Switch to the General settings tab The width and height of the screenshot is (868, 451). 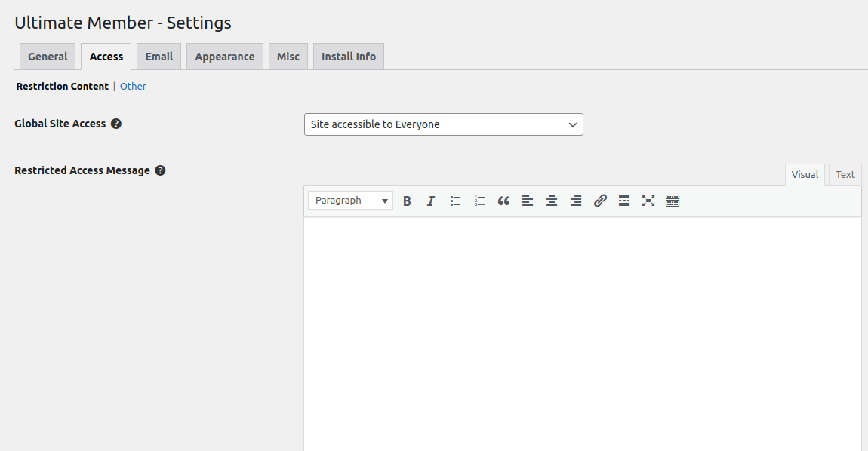[x=48, y=57]
